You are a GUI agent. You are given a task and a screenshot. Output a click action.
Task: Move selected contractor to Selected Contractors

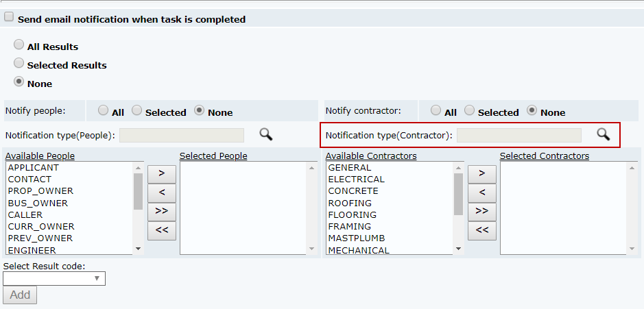(x=482, y=173)
